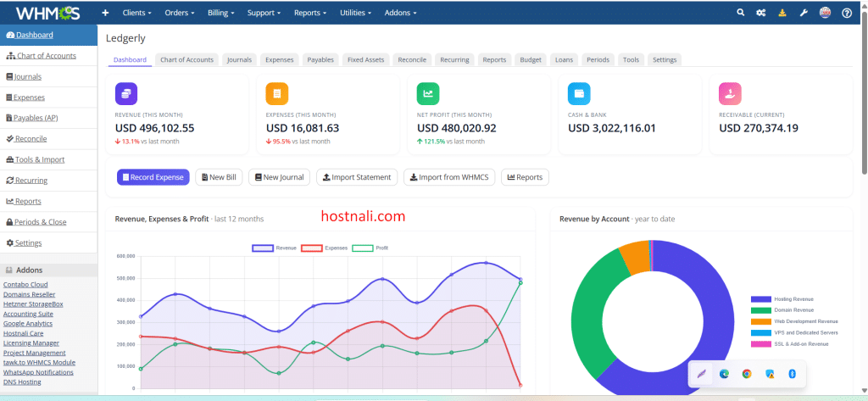Open Microsoft Edge from the tray popup

pos(724,374)
